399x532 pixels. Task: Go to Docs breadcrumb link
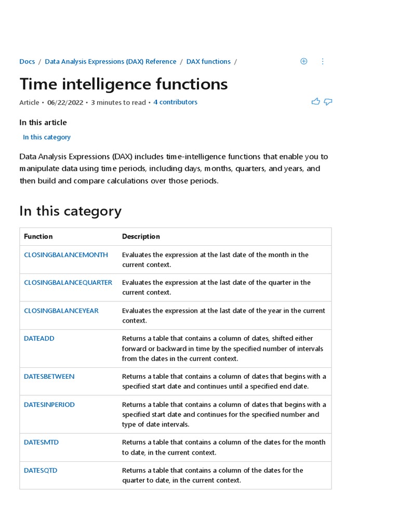point(27,61)
